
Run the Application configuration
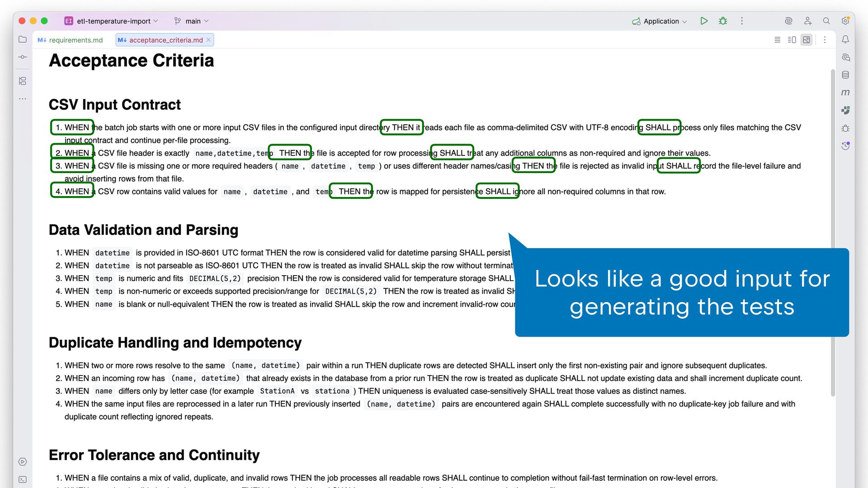(704, 21)
